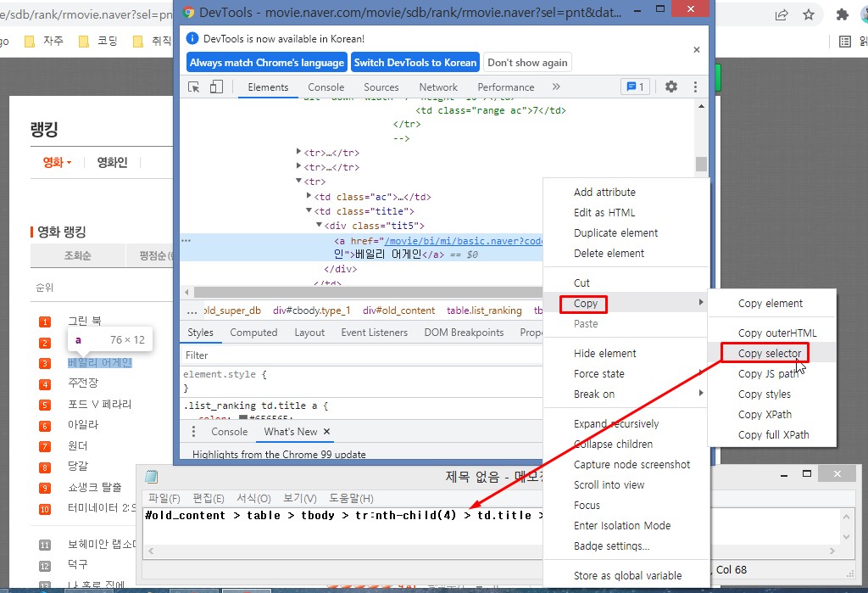The height and width of the screenshot is (593, 868).
Task: Click Don't show again button
Action: (x=527, y=63)
